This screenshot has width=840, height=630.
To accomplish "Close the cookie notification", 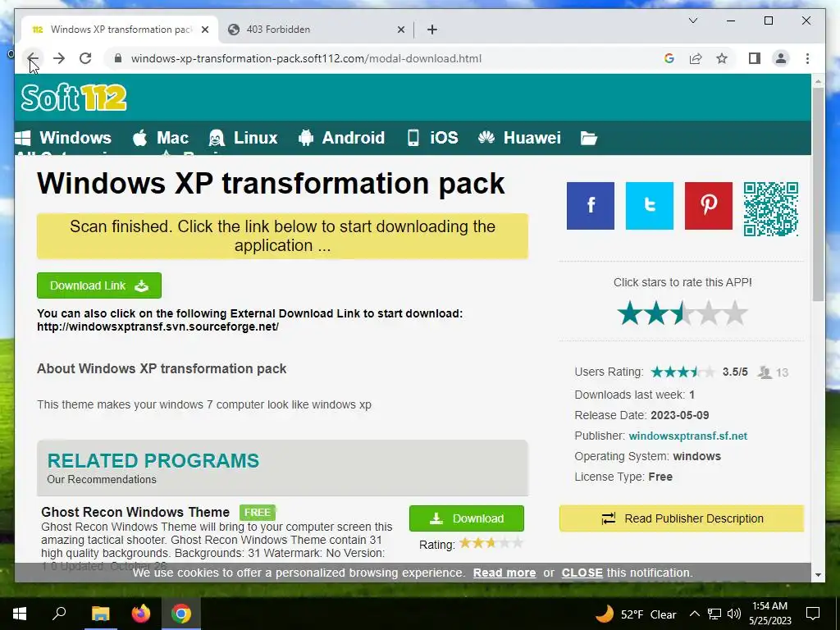I will 582,573.
